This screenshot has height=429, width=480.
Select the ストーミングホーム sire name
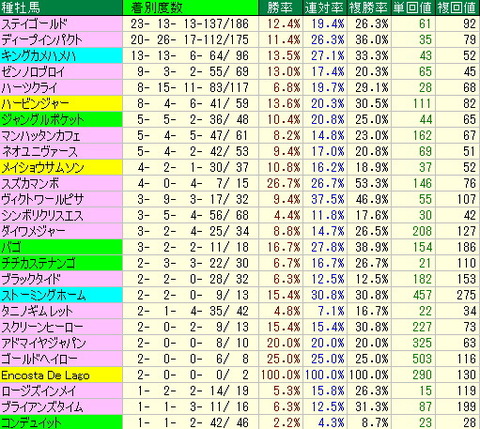click(x=43, y=296)
